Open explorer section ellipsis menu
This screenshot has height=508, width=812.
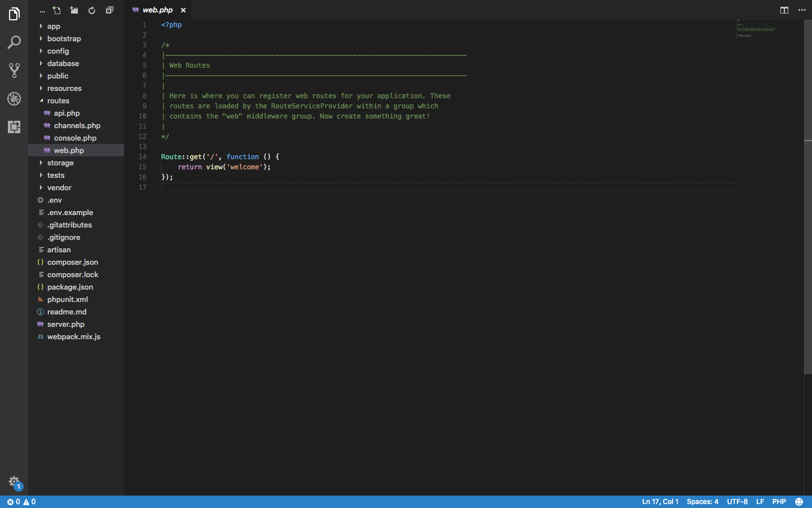[x=42, y=10]
